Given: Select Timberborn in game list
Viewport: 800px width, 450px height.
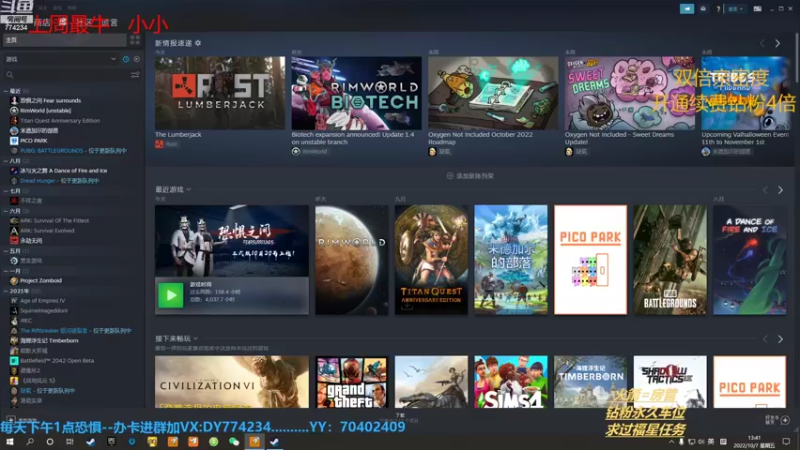Looking at the screenshot, I should pyautogui.click(x=49, y=340).
